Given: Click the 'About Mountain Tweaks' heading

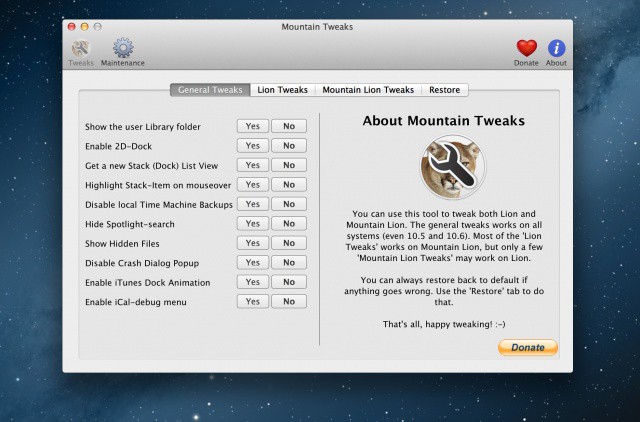Looking at the screenshot, I should point(444,121).
